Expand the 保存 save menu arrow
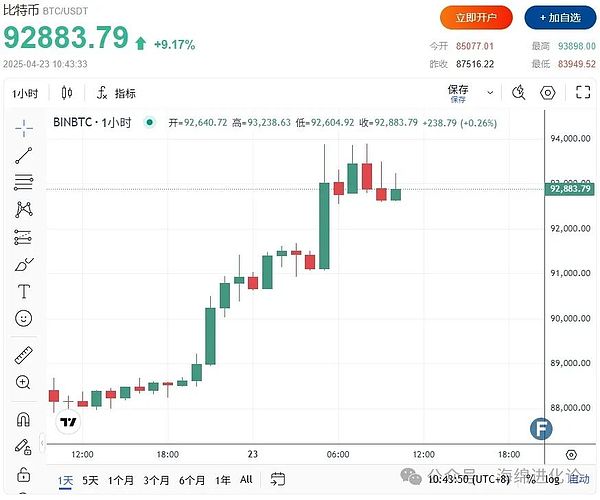Viewport: 600px width, 500px height. point(486,93)
